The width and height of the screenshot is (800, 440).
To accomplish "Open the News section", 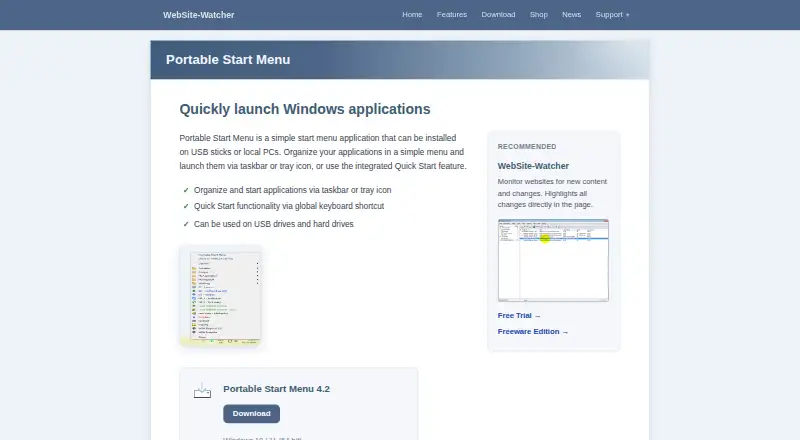I will tap(571, 15).
